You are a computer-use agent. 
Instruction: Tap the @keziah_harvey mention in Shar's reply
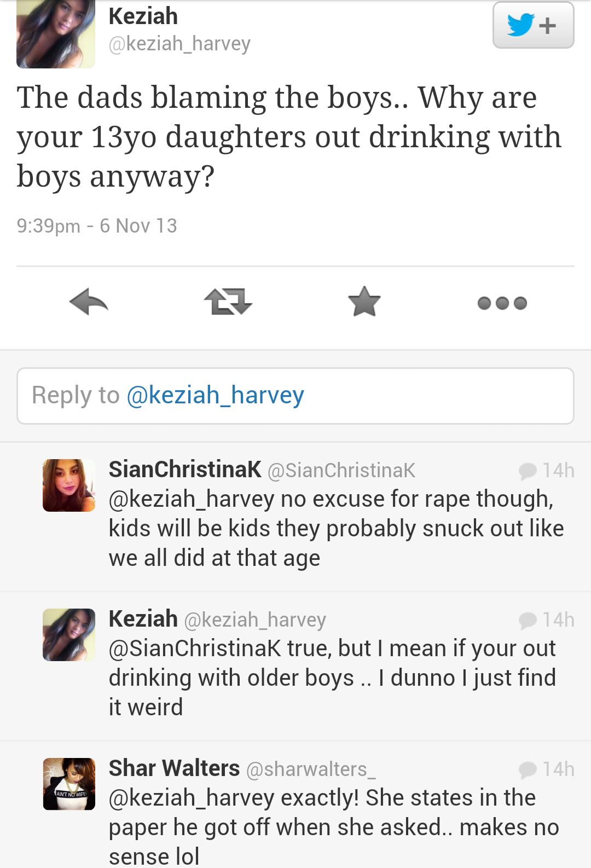coord(192,798)
